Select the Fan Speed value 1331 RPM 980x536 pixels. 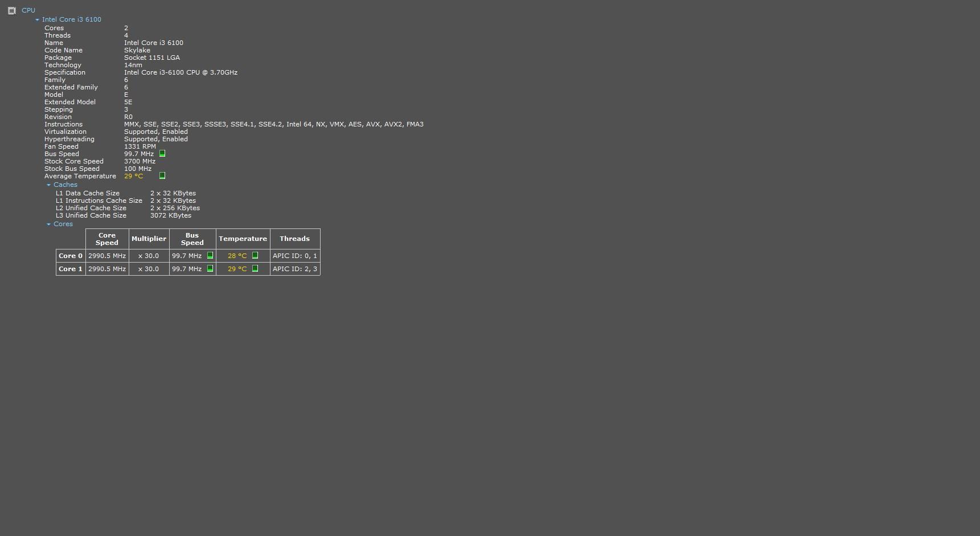(140, 146)
